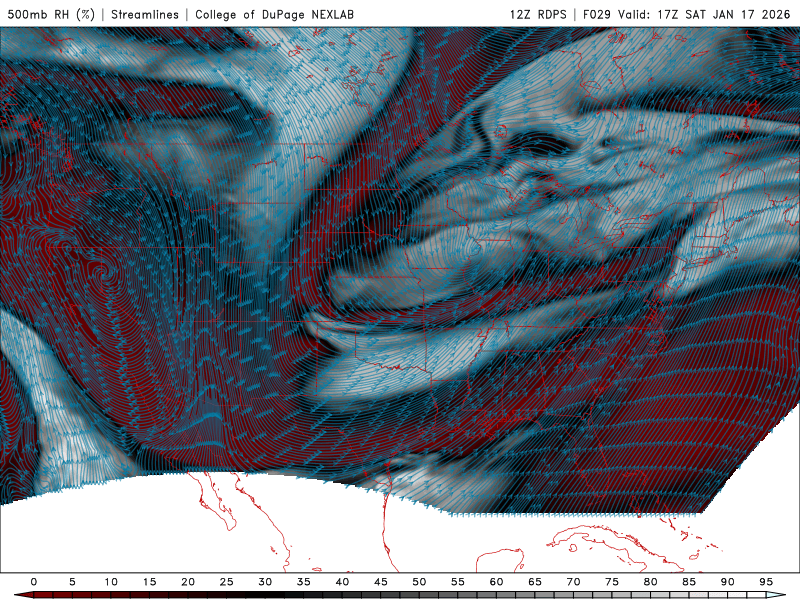The image size is (800, 600).
Task: Click the '500mb RH (%)' title text
Action: click(51, 14)
